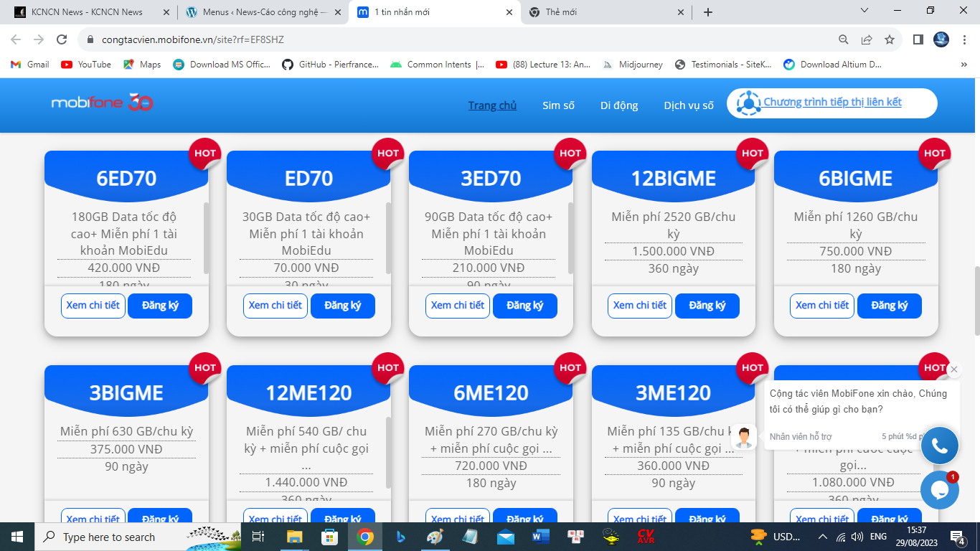Click the page vertical scrollbar thumb
The width and height of the screenshot is (980, 551).
[975, 300]
